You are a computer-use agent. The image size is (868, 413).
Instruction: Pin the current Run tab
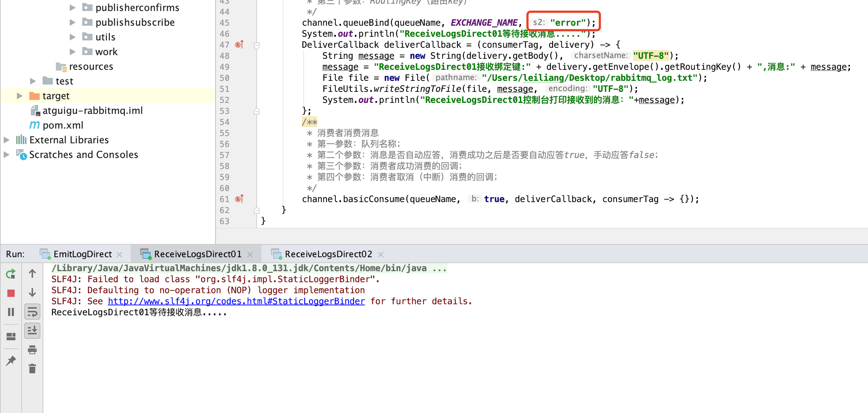click(11, 360)
